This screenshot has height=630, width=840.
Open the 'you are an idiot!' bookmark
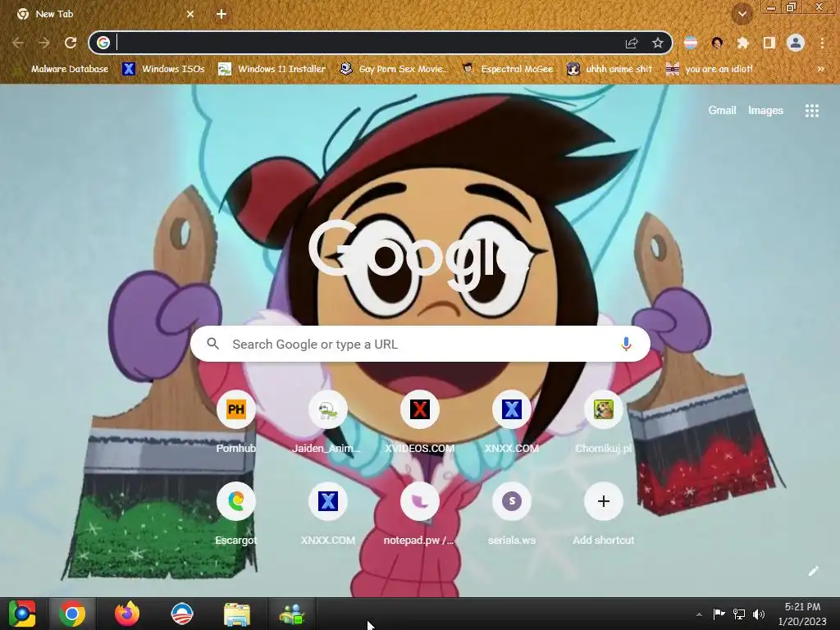[710, 69]
